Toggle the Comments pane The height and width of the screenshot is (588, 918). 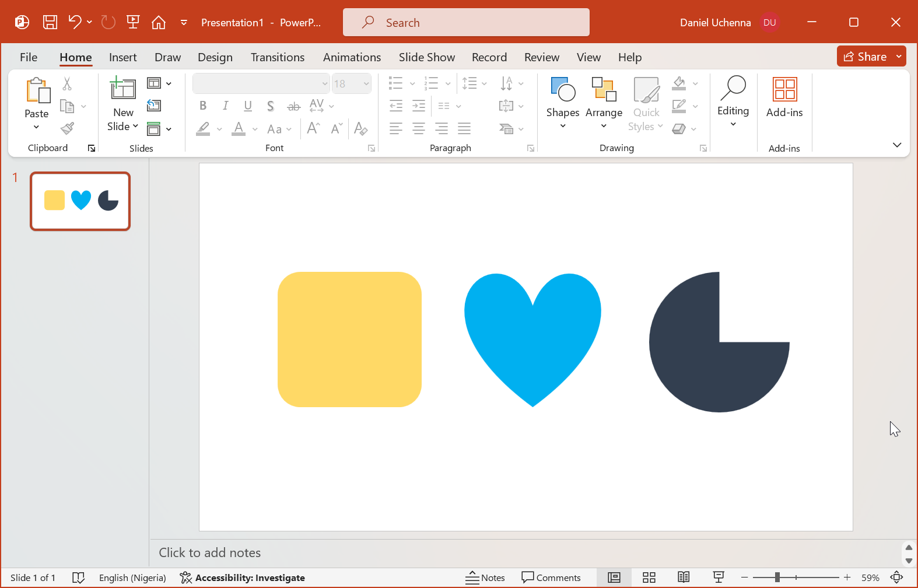(x=551, y=577)
